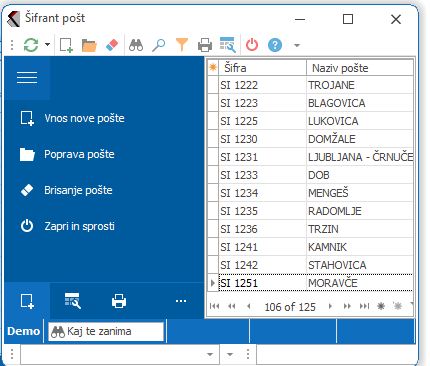430x366 pixels.
Task: Click the orange funnel filter icon
Action: [x=182, y=45]
